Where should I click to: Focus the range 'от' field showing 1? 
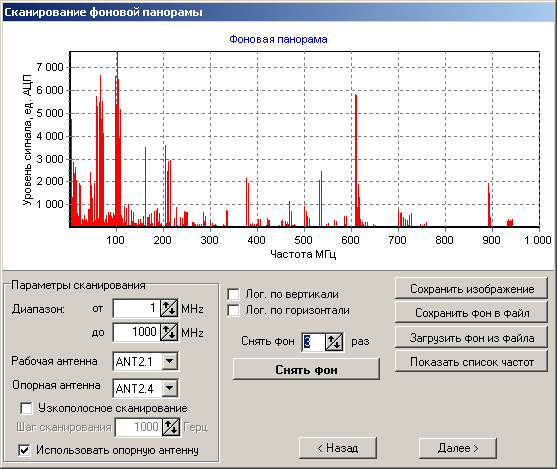(x=137, y=308)
